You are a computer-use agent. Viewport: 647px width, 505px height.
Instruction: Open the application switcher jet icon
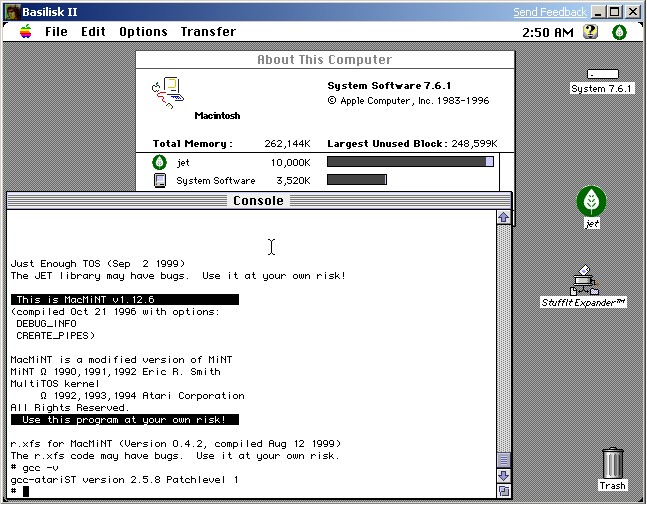[x=619, y=32]
